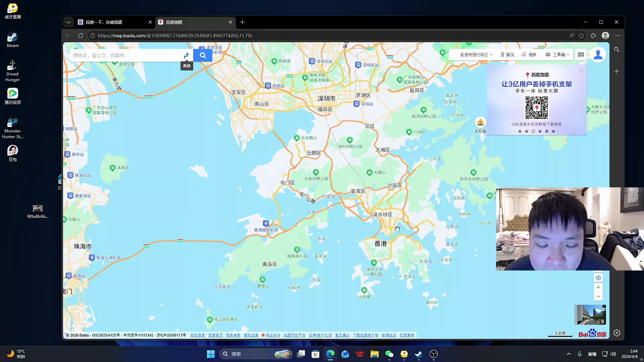Expand the 香港特别行政区 city dropdown
Screen dimensions: 644x362
(476, 55)
